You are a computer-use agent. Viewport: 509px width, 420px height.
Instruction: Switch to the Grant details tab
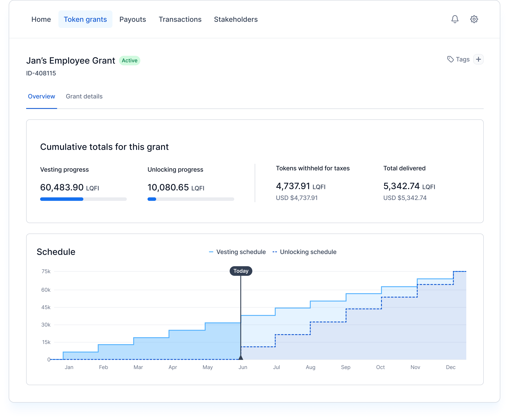pos(84,96)
